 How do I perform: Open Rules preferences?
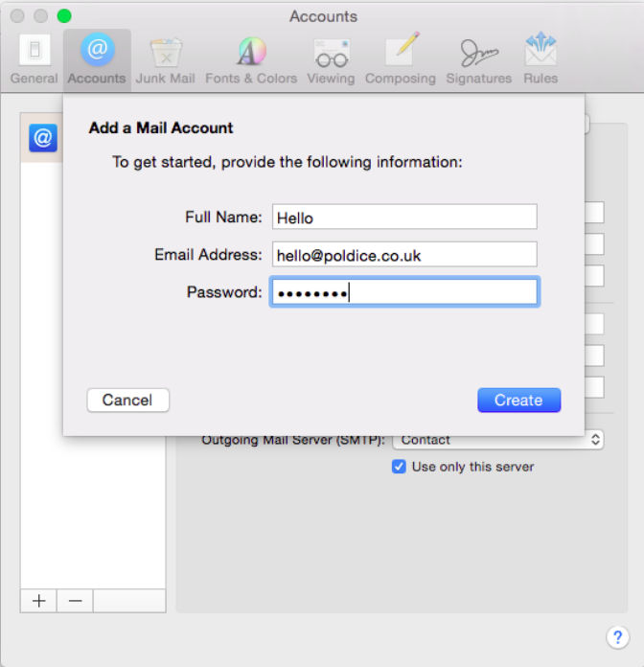(x=540, y=59)
